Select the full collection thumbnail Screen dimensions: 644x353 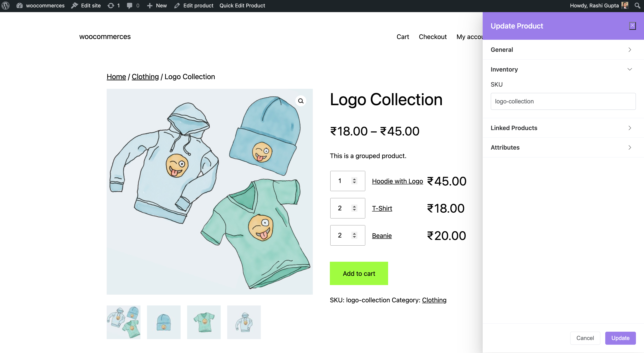pyautogui.click(x=123, y=322)
